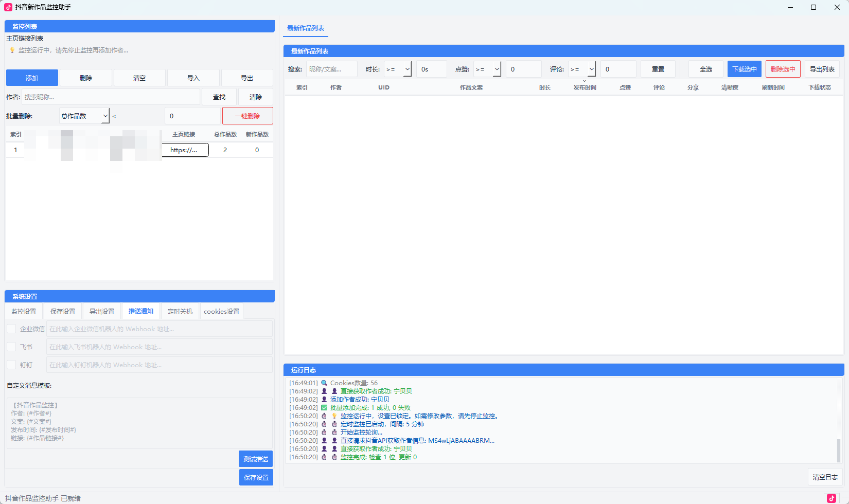Click the 钉钉 Webhook address field

(x=160, y=365)
